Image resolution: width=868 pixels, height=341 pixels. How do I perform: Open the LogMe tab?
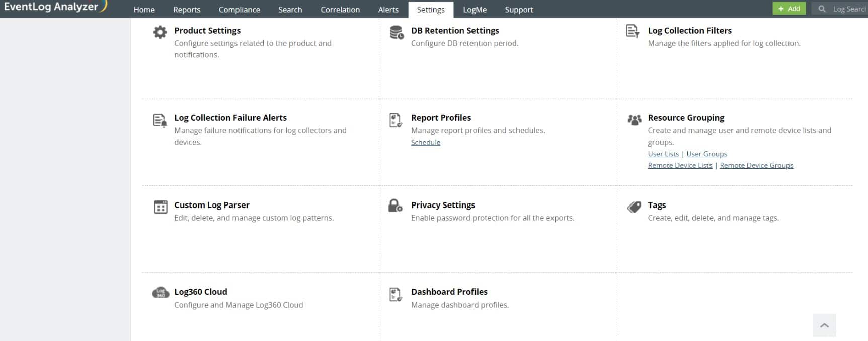click(475, 10)
